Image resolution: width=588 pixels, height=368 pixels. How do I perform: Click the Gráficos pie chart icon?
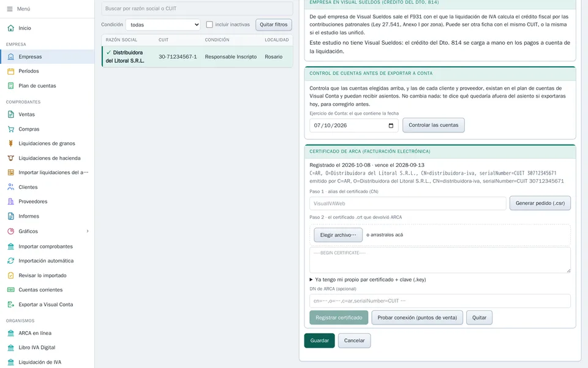pos(11,231)
